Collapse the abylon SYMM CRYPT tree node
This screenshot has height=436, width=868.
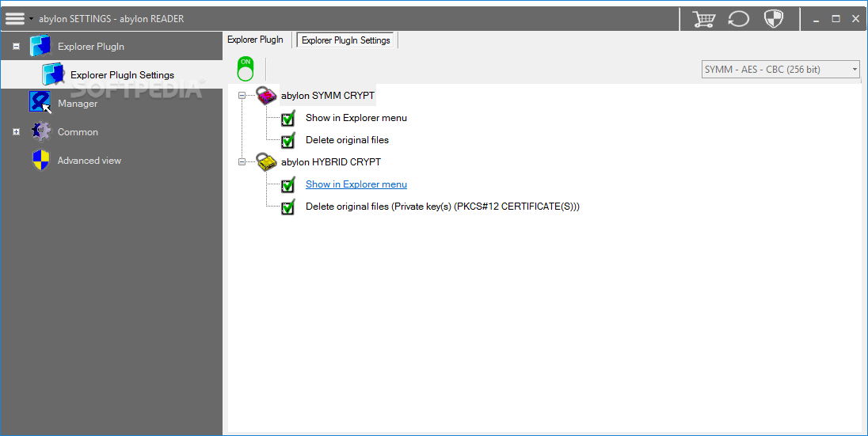pyautogui.click(x=242, y=95)
